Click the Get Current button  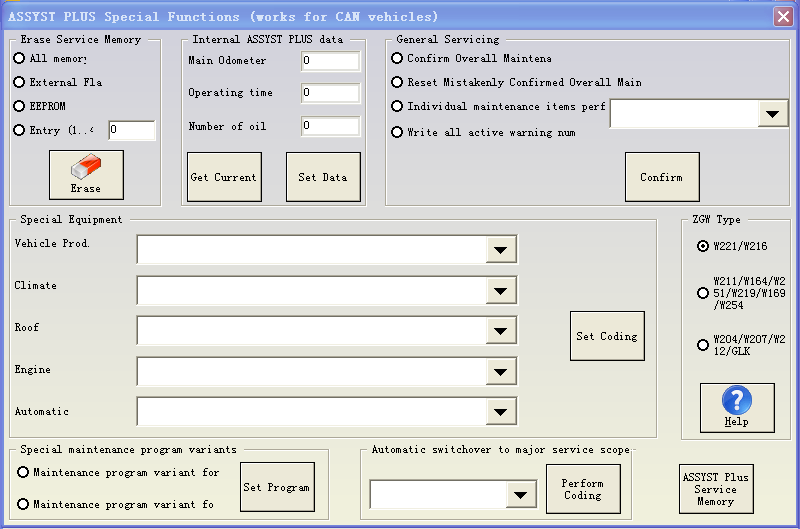(x=224, y=177)
